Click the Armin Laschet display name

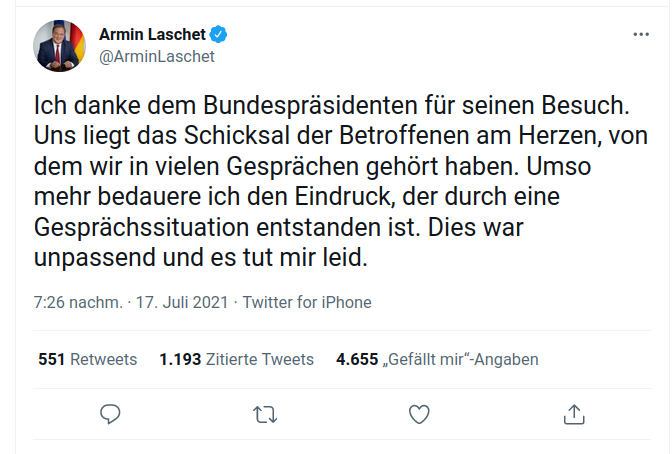pos(152,34)
